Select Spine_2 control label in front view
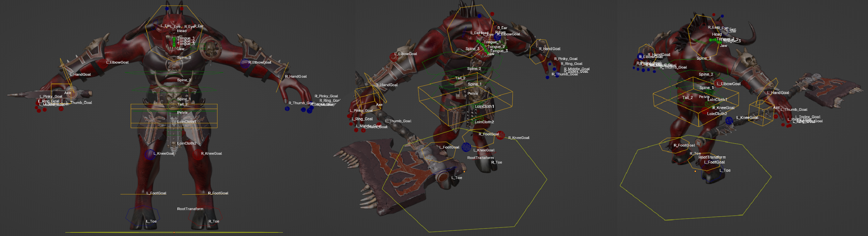 click(x=184, y=80)
